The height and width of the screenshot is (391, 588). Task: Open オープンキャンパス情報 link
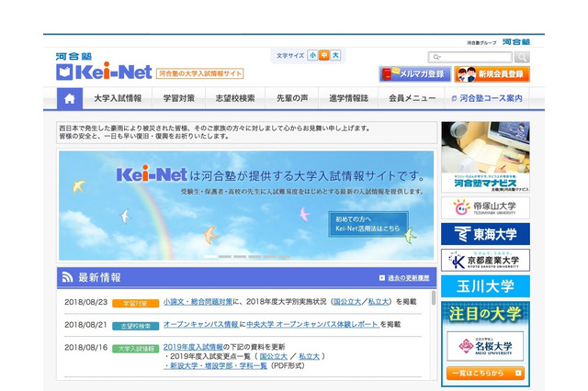coord(201,324)
